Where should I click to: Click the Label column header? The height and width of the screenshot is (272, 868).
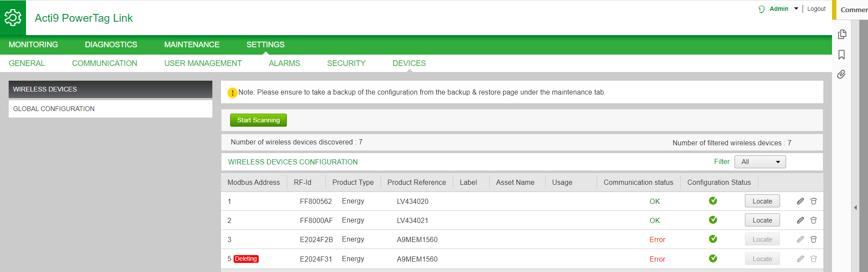(468, 183)
